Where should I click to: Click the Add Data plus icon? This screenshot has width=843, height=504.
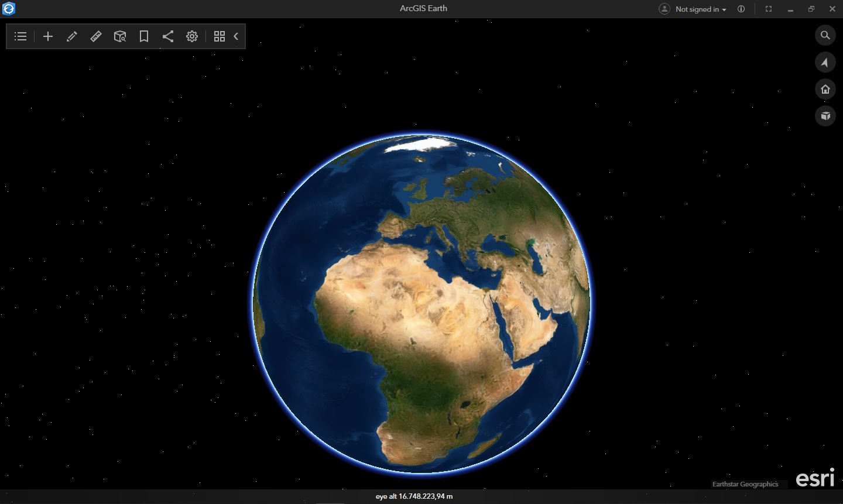click(x=48, y=36)
